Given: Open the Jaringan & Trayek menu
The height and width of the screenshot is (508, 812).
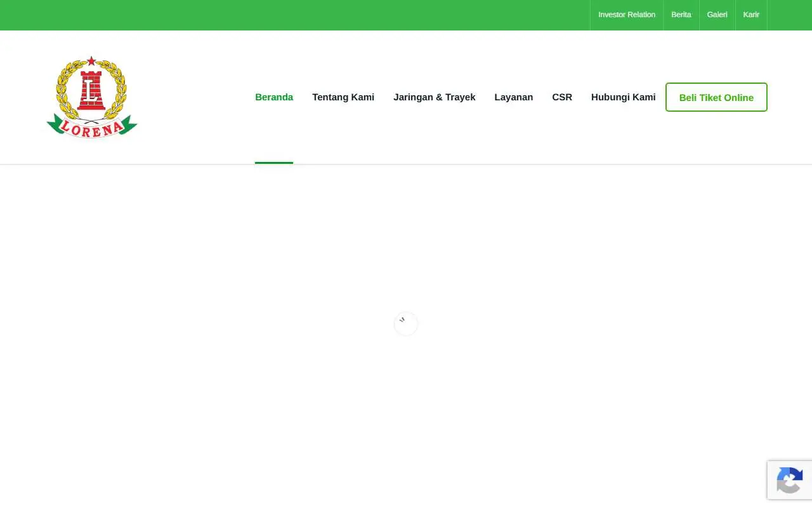Looking at the screenshot, I should point(435,97).
